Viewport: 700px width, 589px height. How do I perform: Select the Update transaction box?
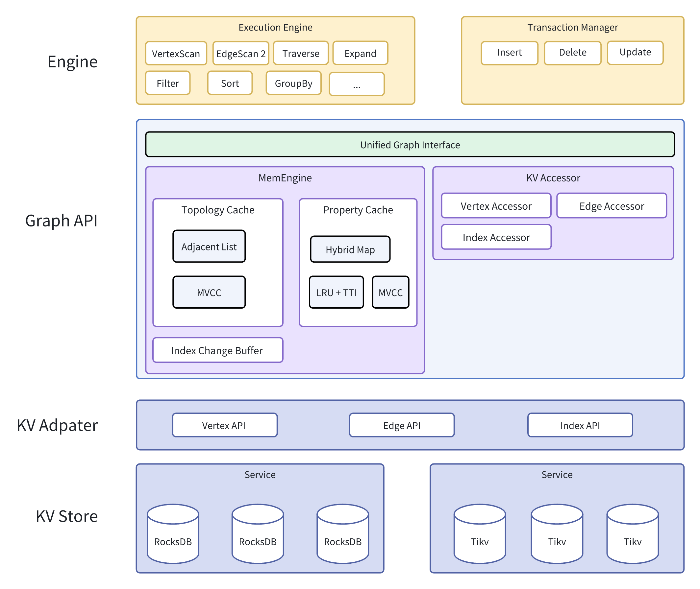(x=635, y=53)
